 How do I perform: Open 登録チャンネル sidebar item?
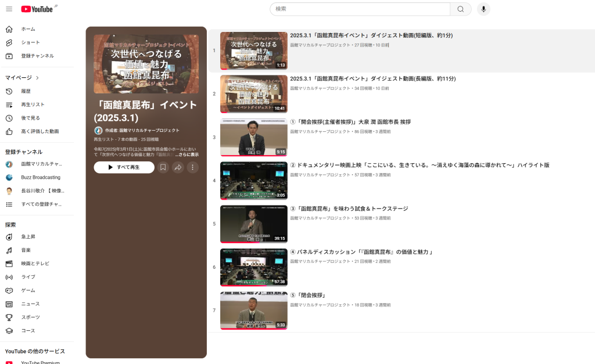(37, 56)
